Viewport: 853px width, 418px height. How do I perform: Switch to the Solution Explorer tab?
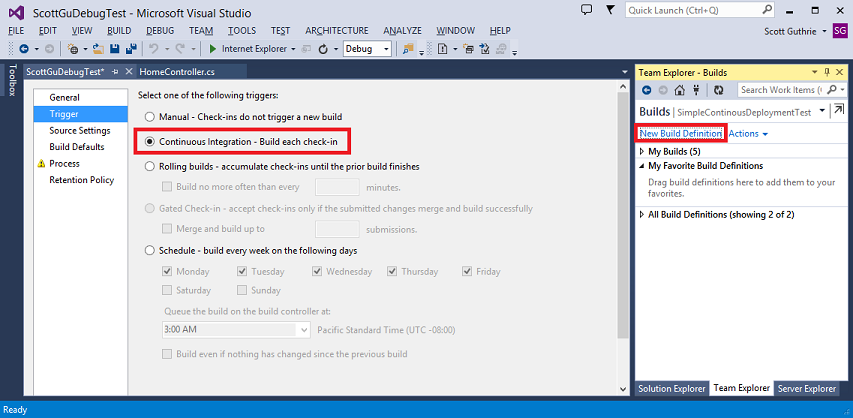[672, 389]
